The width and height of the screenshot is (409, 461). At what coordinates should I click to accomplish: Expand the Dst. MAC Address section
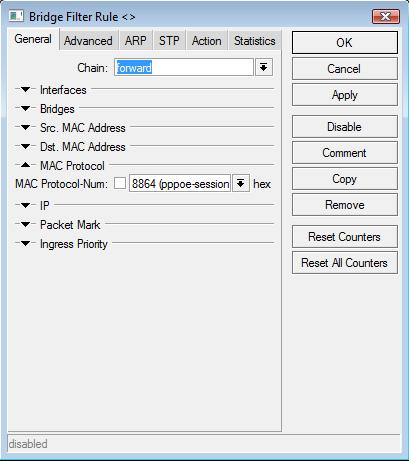coord(25,146)
